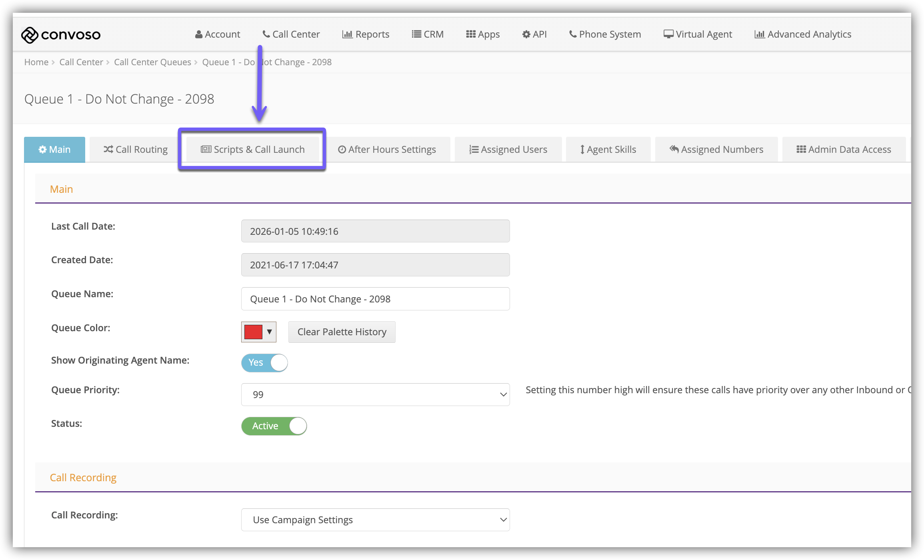Open the Queue Color picker arrow
Viewport: 924px width, 560px height.
click(x=270, y=332)
